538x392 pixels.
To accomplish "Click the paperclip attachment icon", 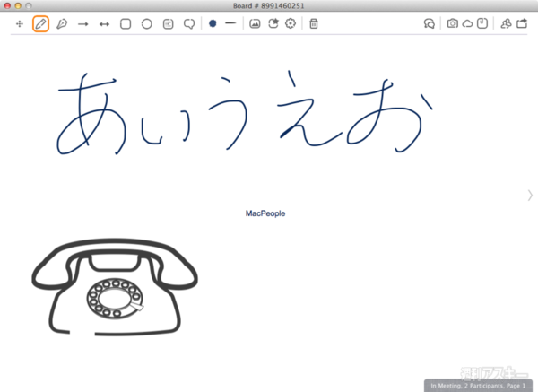I will [482, 23].
